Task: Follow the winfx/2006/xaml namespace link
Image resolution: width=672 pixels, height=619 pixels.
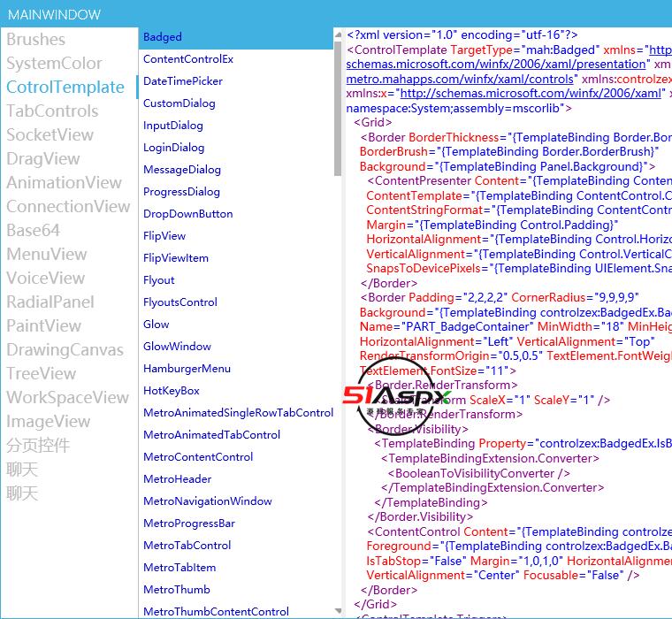Action: click(531, 94)
